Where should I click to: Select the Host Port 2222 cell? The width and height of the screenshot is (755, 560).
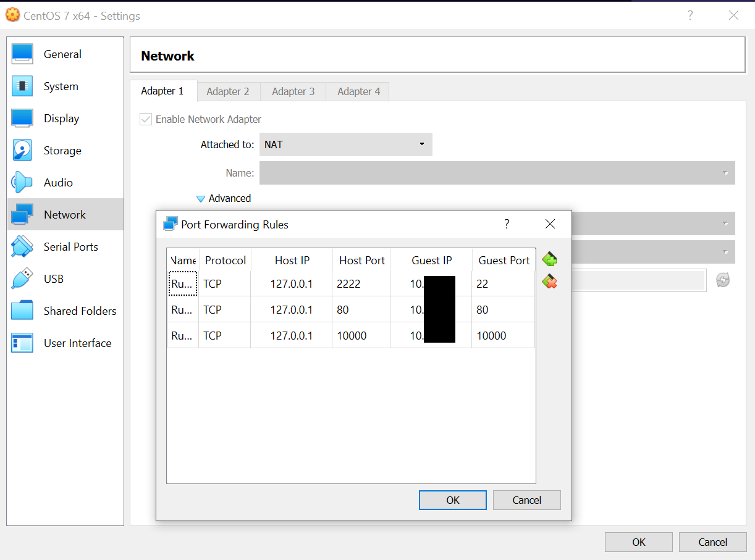(361, 284)
